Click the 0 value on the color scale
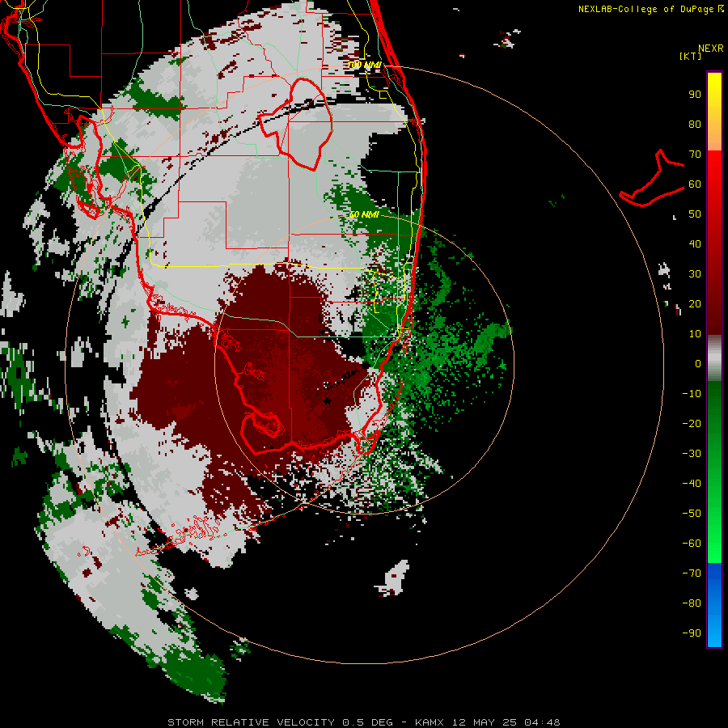 click(698, 363)
